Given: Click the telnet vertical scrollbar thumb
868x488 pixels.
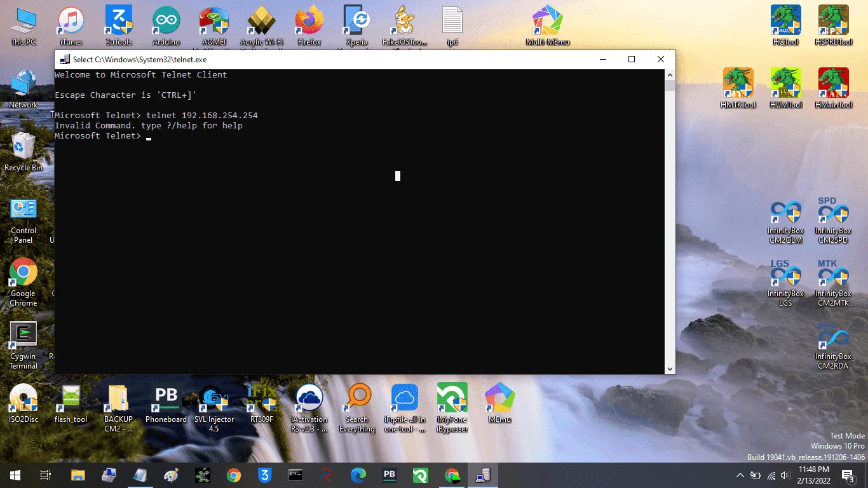Looking at the screenshot, I should (670, 86).
